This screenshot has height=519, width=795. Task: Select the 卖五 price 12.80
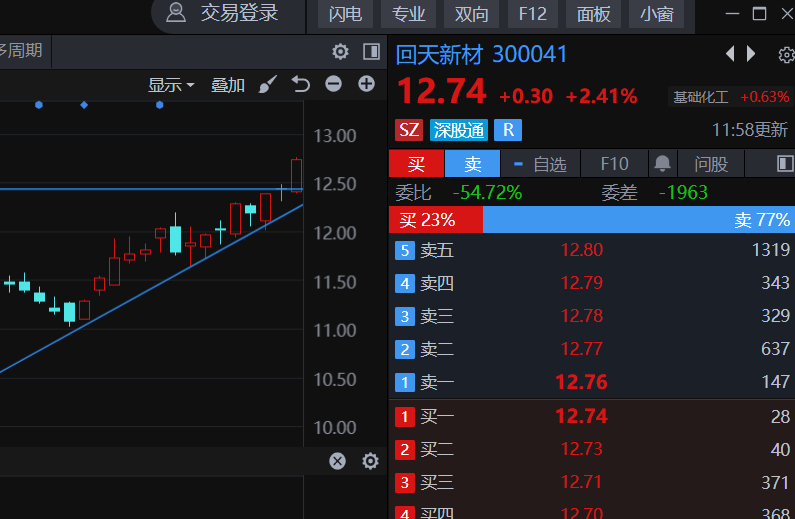point(582,250)
